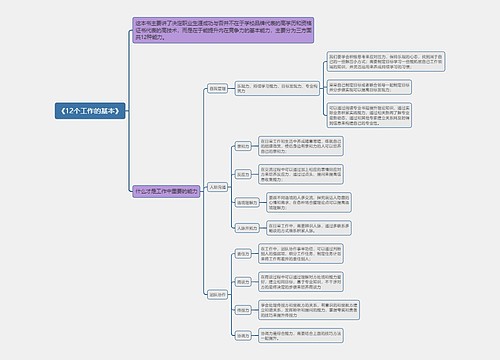This screenshot has height=360, width=500.
Task: Click the description box next to 传授力
Action: click(309, 310)
